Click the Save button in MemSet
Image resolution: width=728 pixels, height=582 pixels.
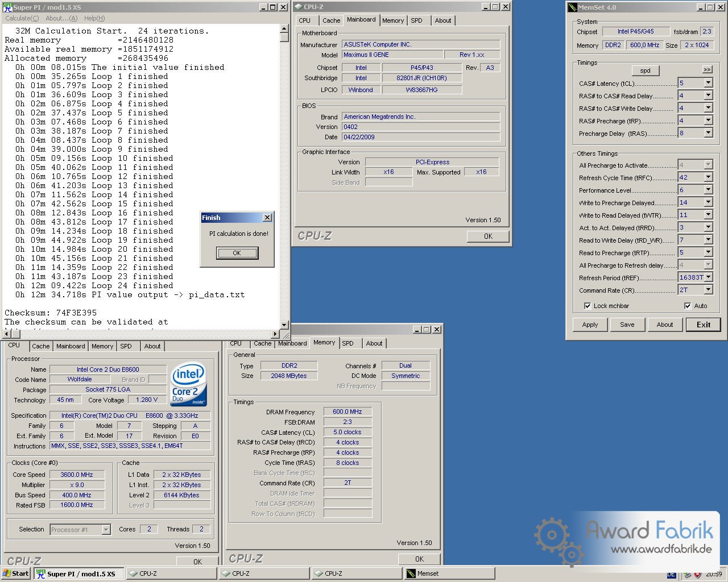(627, 325)
